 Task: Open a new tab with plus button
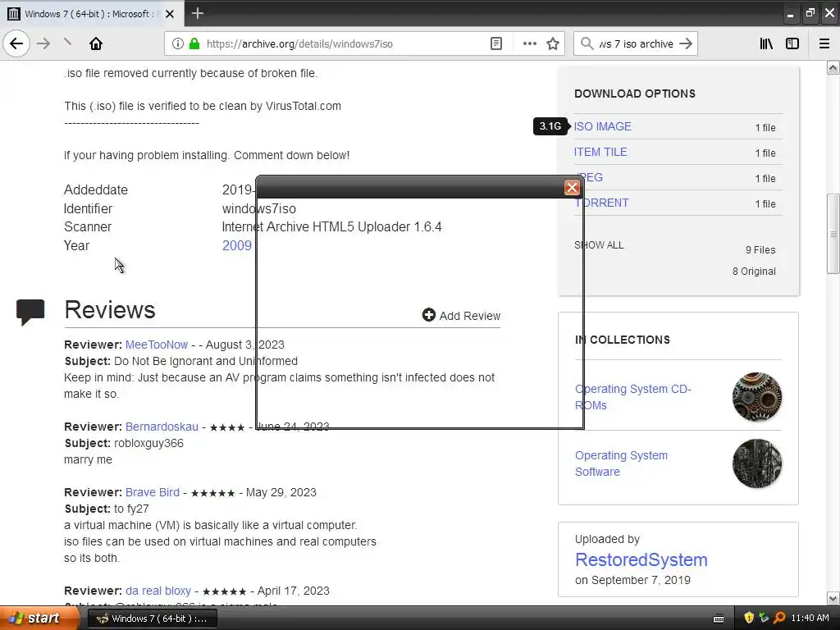point(197,13)
